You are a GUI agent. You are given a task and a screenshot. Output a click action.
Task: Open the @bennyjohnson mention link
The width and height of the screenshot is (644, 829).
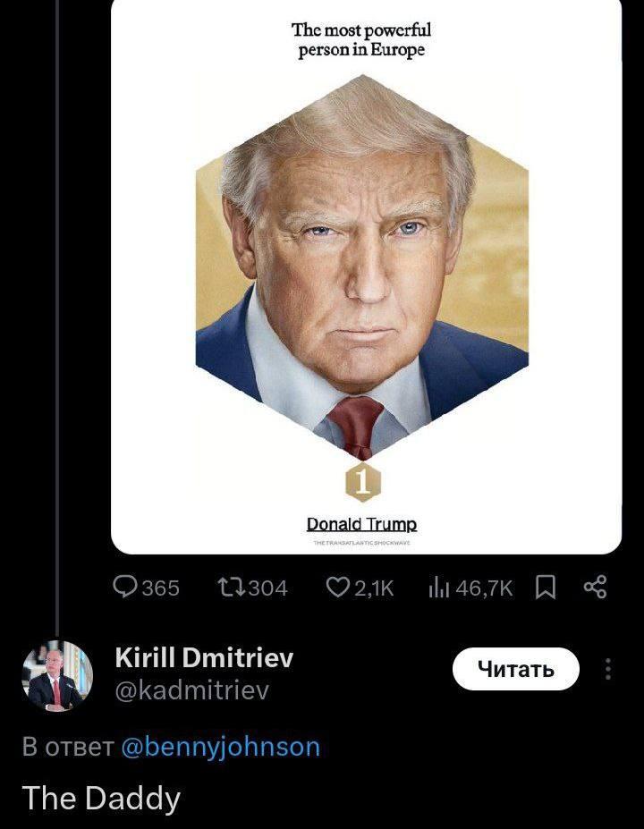point(219,747)
